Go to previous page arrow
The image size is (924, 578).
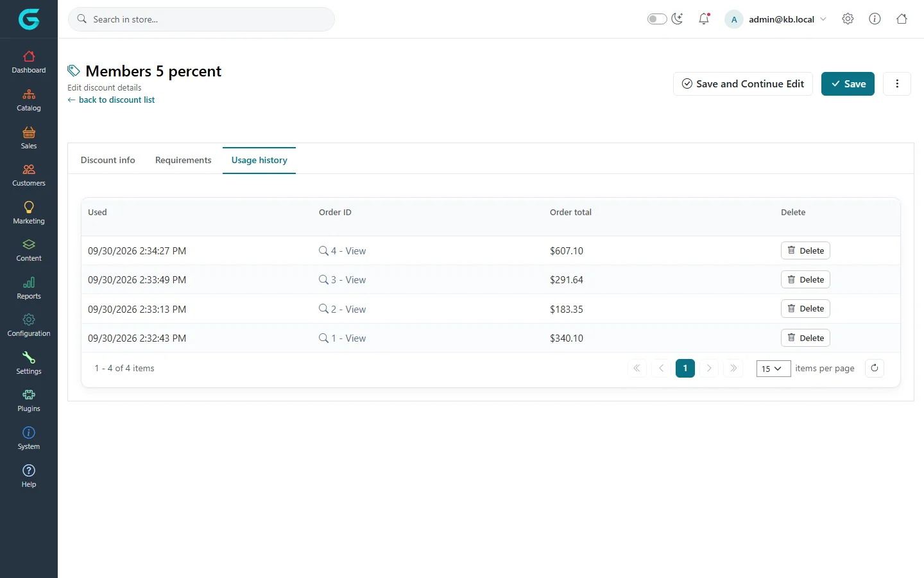[x=661, y=368]
